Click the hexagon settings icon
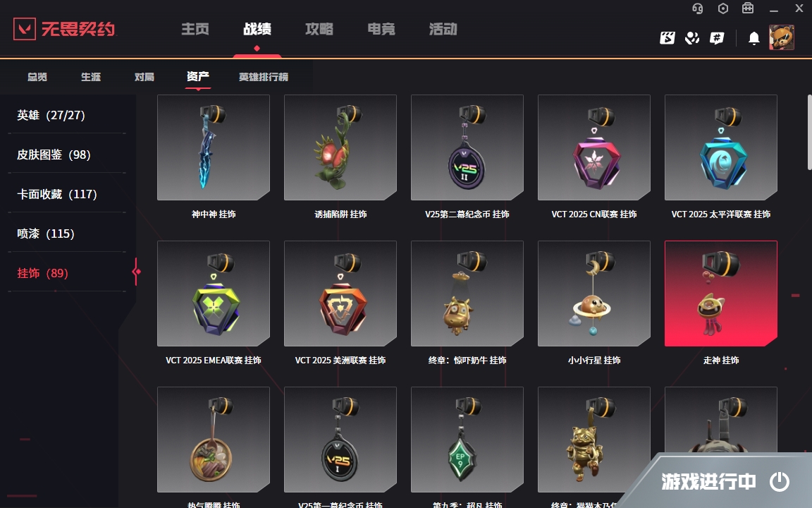 coord(723,8)
